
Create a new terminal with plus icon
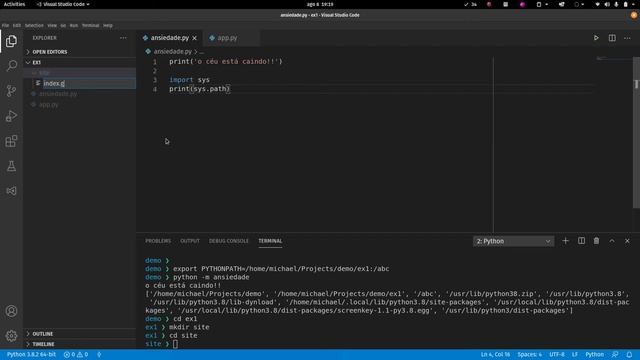click(565, 241)
